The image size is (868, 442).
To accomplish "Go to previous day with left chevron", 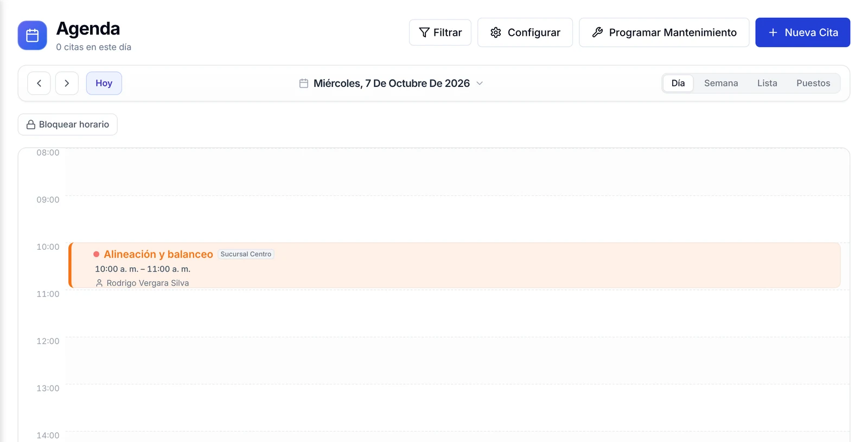I will 39,83.
